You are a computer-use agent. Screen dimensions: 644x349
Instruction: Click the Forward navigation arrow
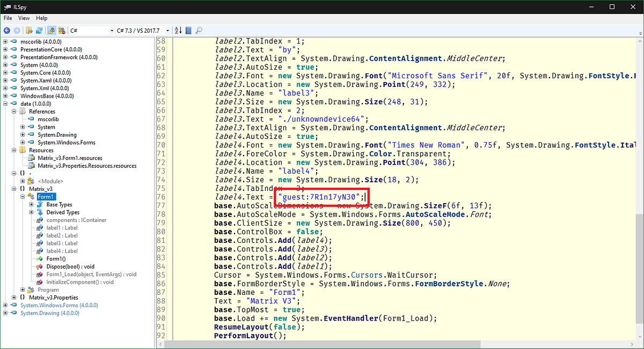coord(17,30)
